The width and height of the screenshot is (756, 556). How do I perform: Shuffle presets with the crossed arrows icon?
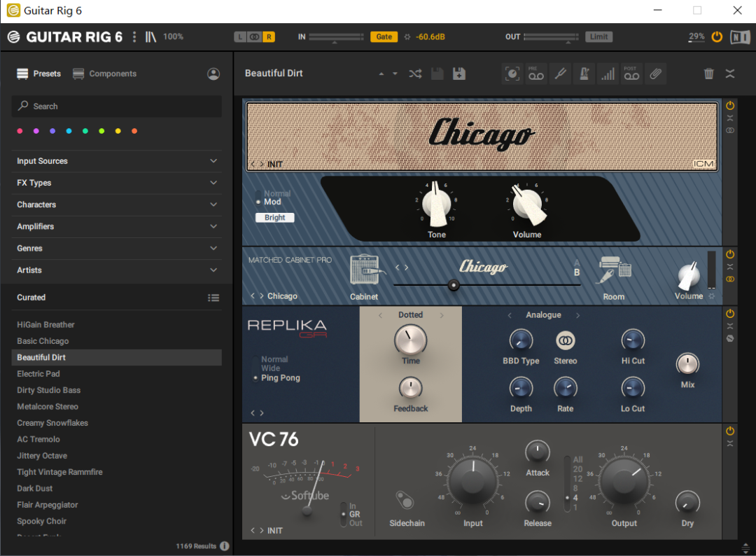[x=415, y=74]
